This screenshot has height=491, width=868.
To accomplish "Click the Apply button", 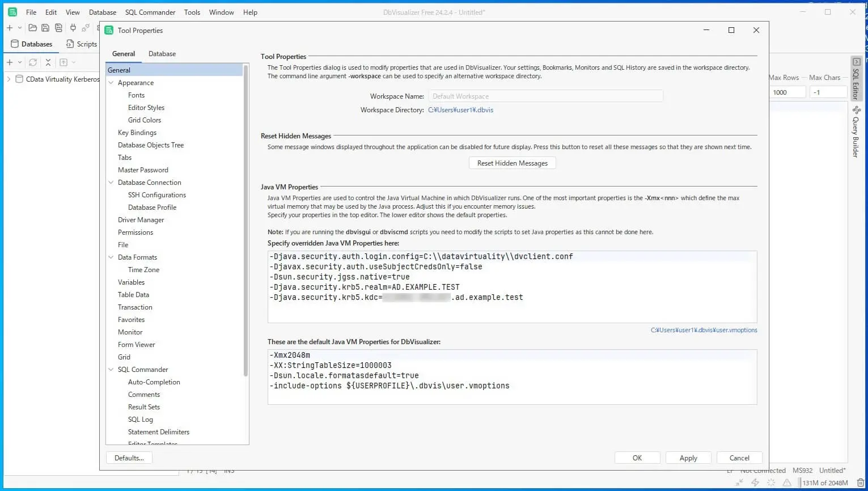I will pyautogui.click(x=688, y=458).
